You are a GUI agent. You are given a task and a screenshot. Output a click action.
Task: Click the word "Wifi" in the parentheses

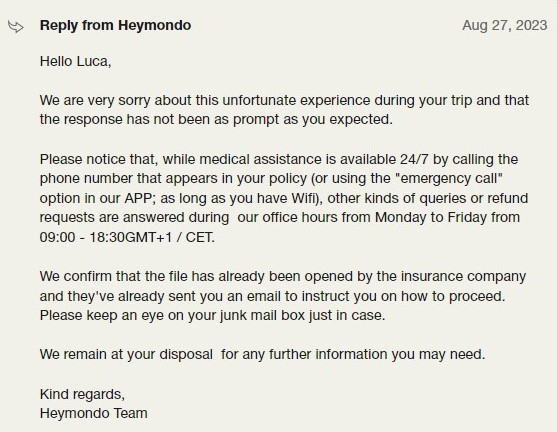(304, 198)
